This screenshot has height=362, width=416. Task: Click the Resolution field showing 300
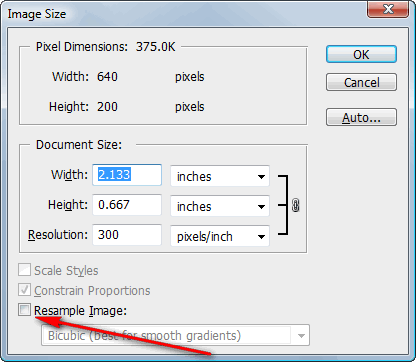coord(127,235)
